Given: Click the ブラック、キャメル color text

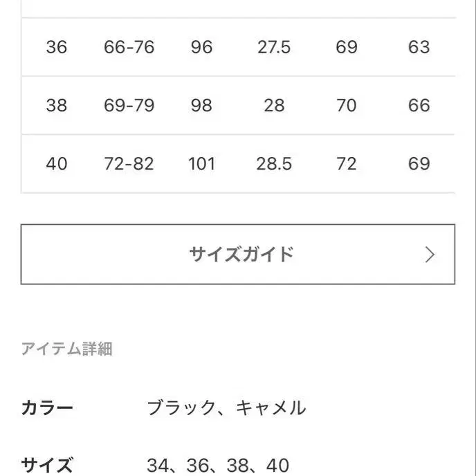Looking at the screenshot, I should [226, 408].
